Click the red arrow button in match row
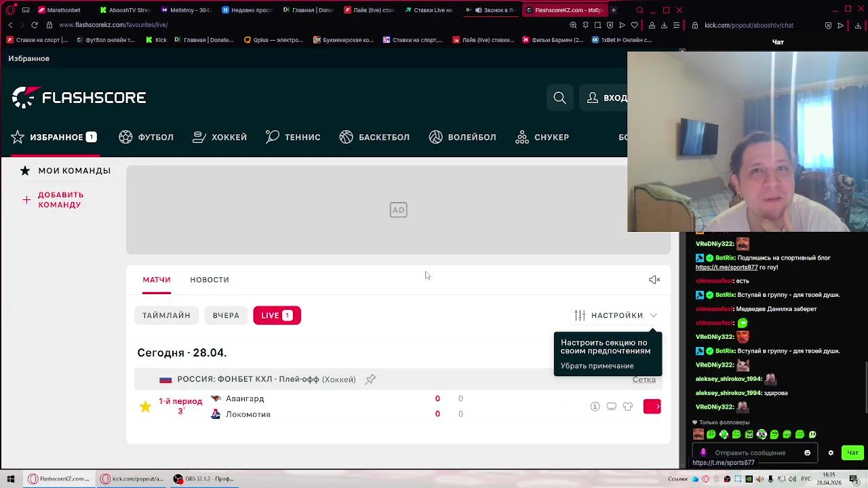Image resolution: width=868 pixels, height=488 pixels. 652,407
